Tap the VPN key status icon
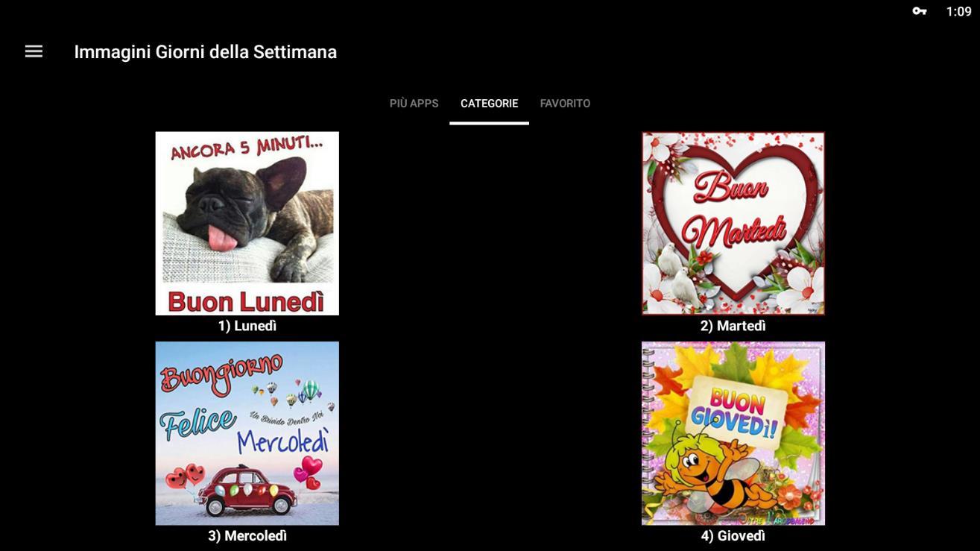The height and width of the screenshot is (551, 980). point(920,11)
